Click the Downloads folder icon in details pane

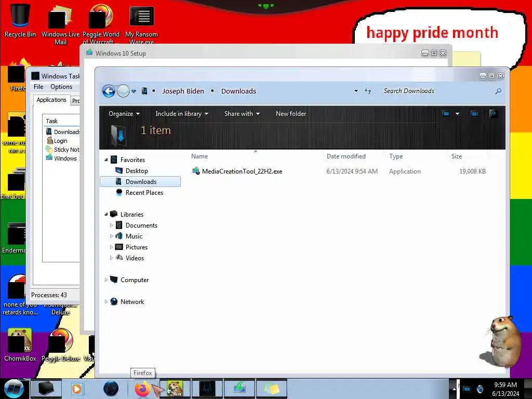(x=118, y=135)
